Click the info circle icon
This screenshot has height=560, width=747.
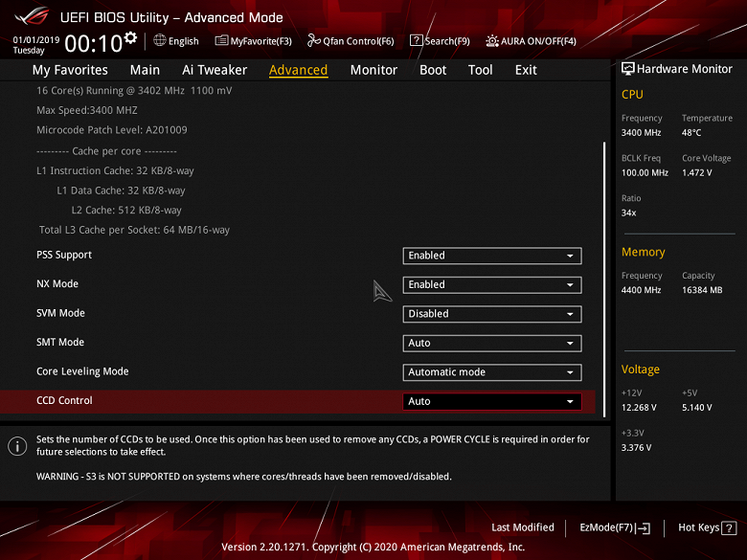point(17,446)
